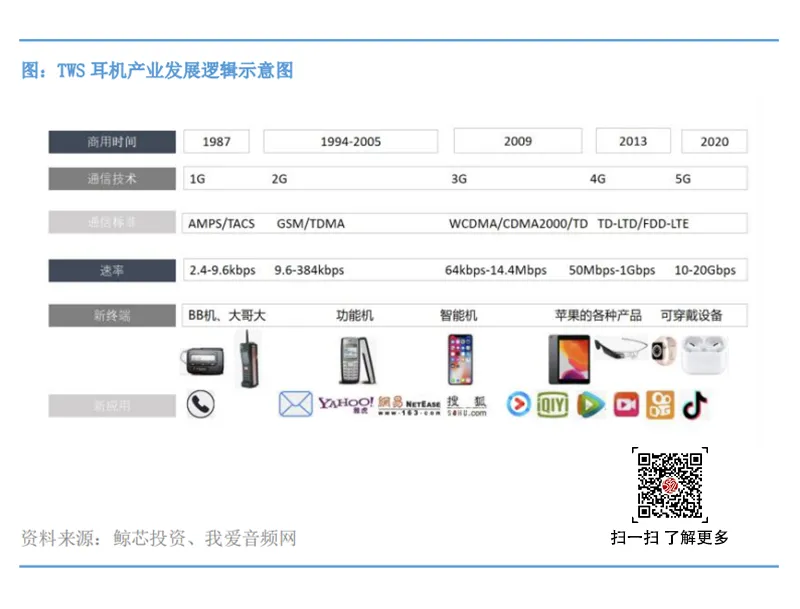The height and width of the screenshot is (609, 800).
Task: Click the 2G label
Action: [279, 179]
